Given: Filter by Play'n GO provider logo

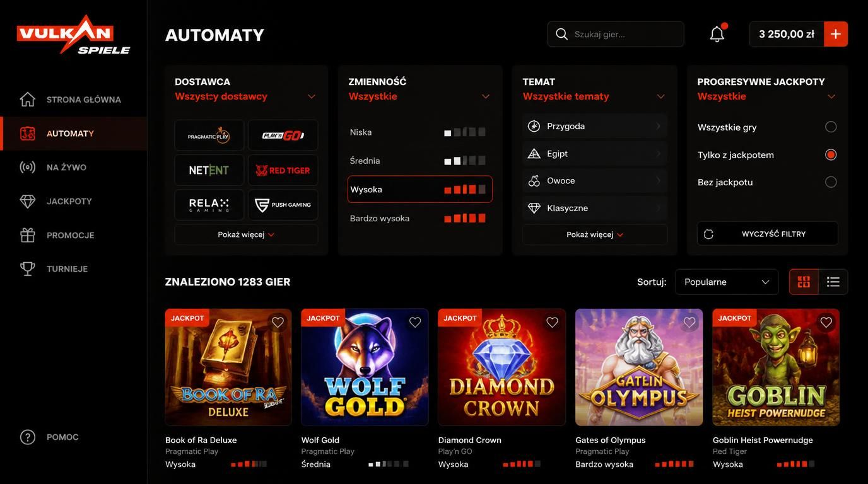Looking at the screenshot, I should pyautogui.click(x=283, y=135).
